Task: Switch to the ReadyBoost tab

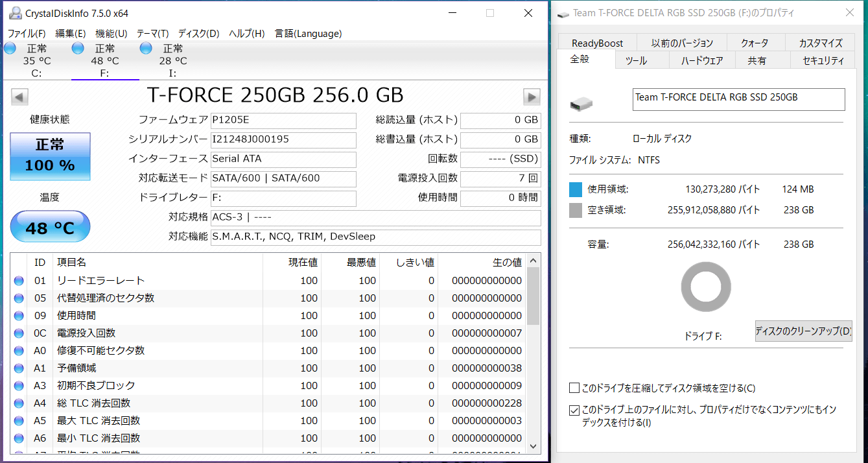Action: (597, 43)
